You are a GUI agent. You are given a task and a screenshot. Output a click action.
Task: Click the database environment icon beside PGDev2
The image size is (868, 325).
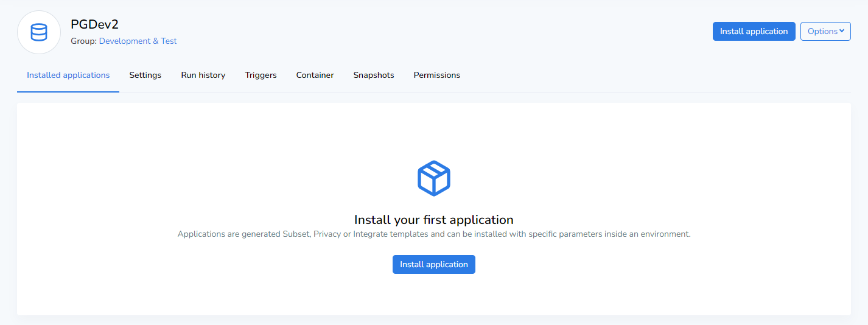click(x=39, y=32)
